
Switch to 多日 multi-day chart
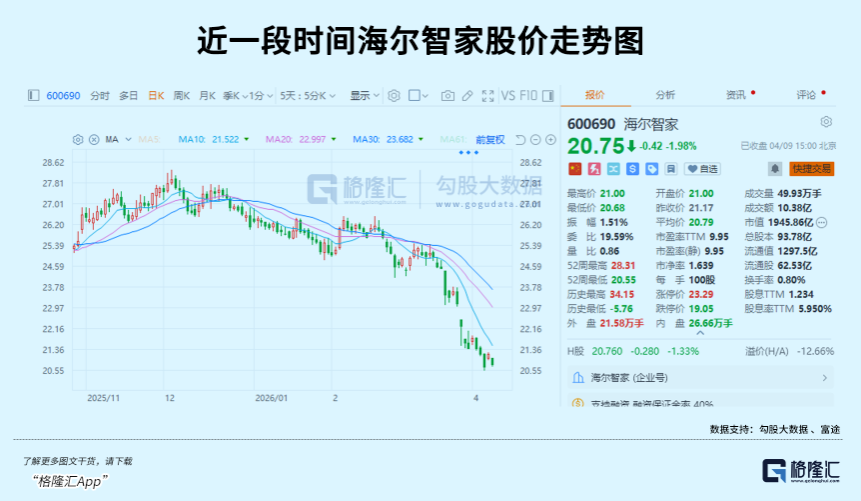click(128, 96)
